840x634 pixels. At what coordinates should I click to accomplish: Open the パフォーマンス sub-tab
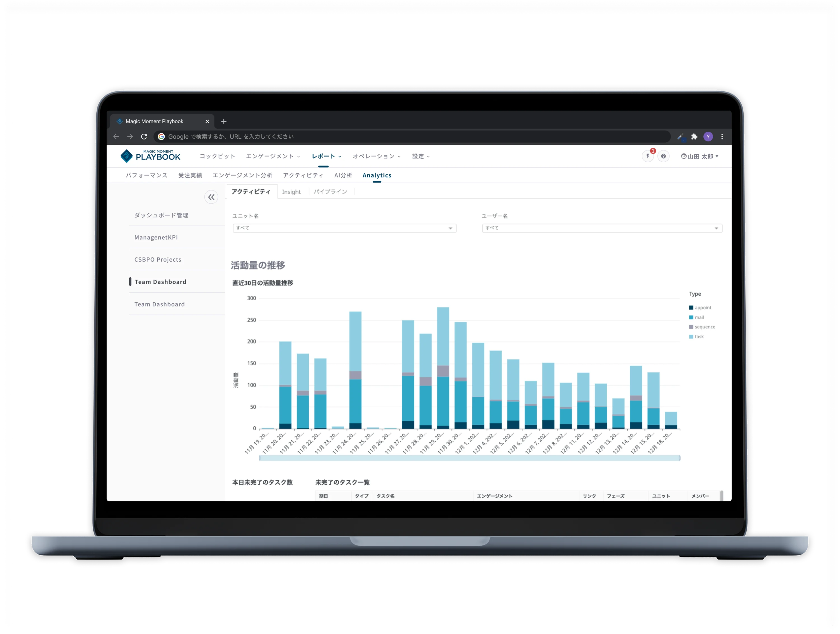point(147,175)
